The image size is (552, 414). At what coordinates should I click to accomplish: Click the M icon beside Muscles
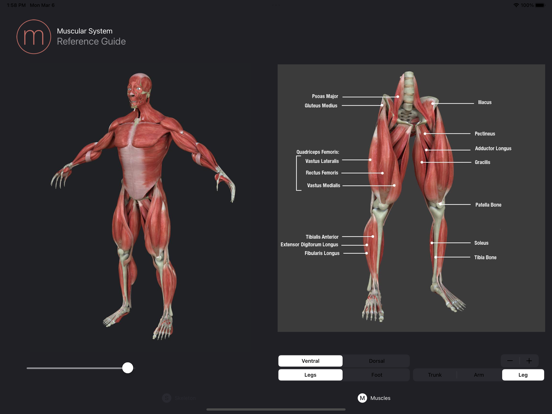(x=362, y=398)
